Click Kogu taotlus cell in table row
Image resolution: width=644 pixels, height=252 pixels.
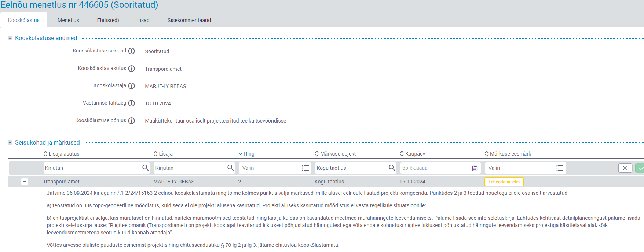click(329, 182)
